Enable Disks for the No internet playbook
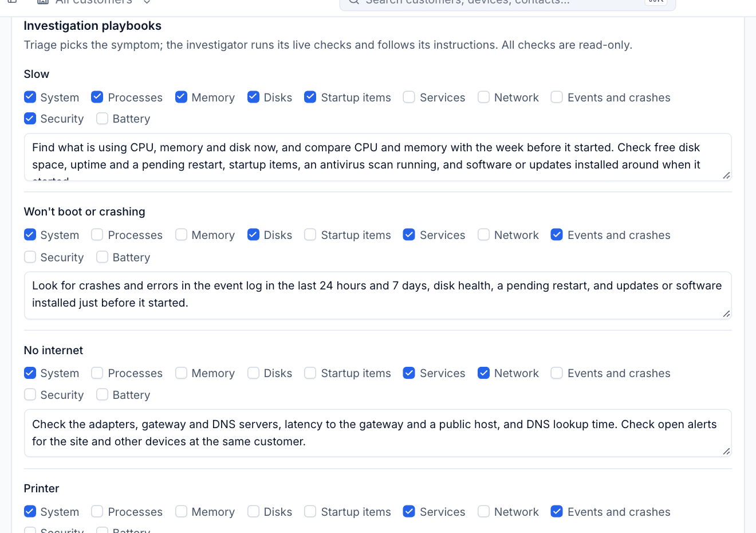 (x=253, y=373)
